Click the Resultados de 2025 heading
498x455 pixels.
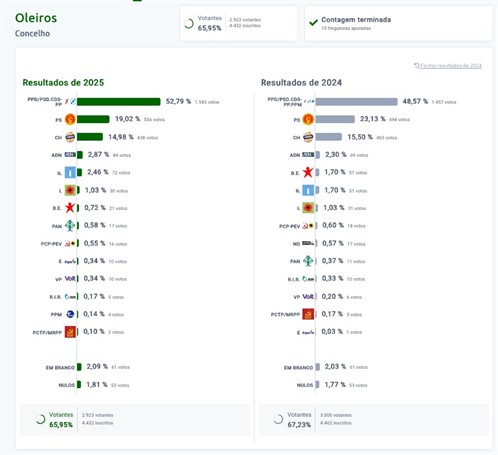tap(63, 82)
